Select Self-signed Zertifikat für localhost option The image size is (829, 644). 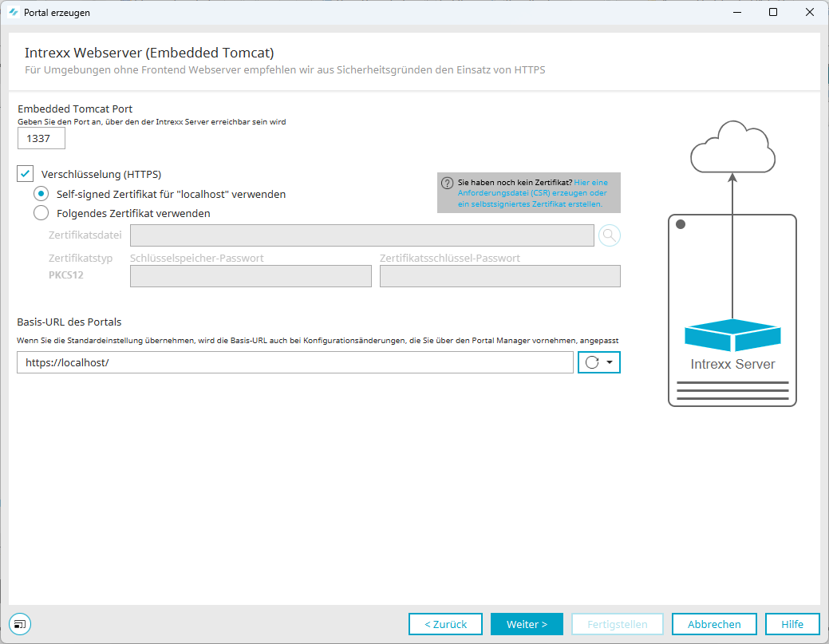pyautogui.click(x=41, y=194)
